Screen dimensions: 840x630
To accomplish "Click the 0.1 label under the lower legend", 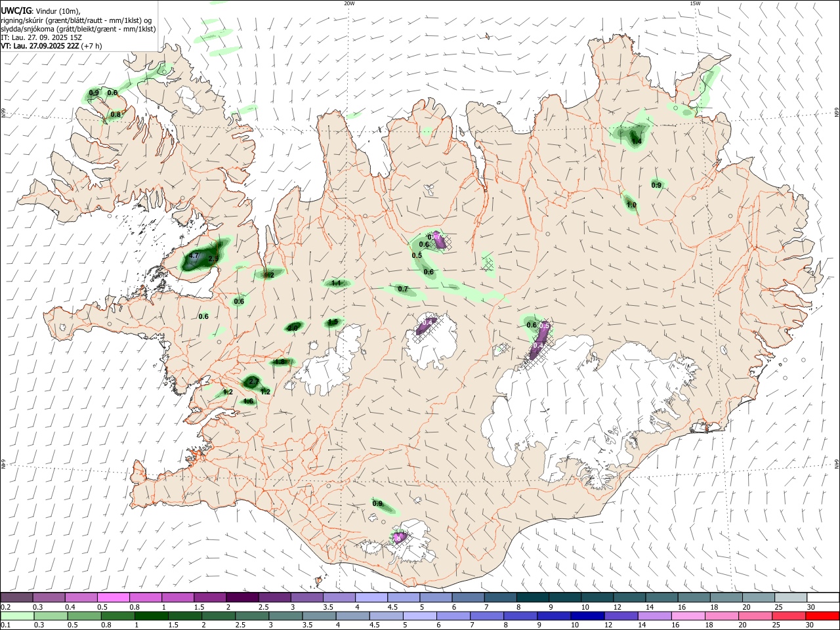I will [x=6, y=625].
